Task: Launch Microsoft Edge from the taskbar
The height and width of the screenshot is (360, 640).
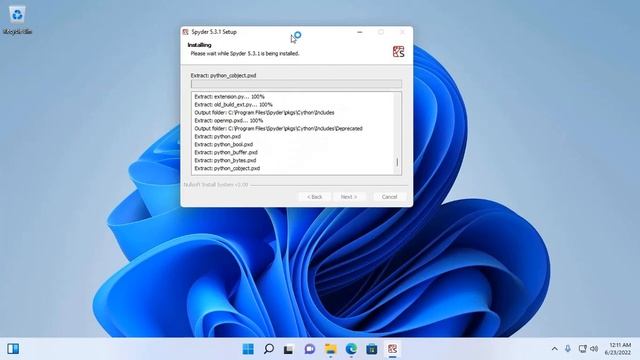Action: point(351,349)
